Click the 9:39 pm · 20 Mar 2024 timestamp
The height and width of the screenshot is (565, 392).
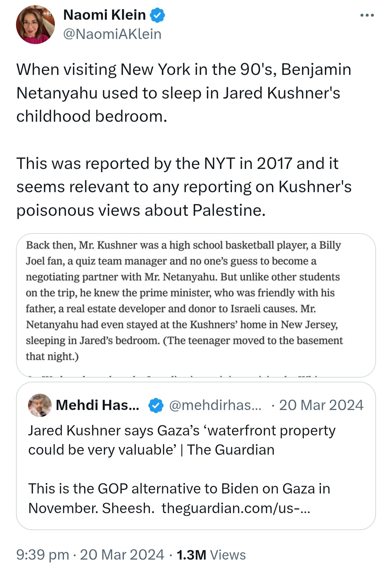(x=90, y=555)
